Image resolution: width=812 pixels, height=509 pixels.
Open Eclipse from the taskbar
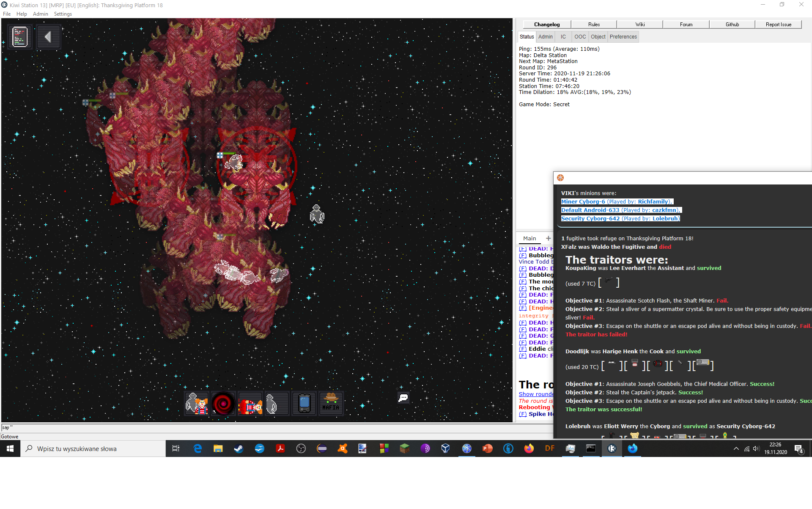coord(322,448)
